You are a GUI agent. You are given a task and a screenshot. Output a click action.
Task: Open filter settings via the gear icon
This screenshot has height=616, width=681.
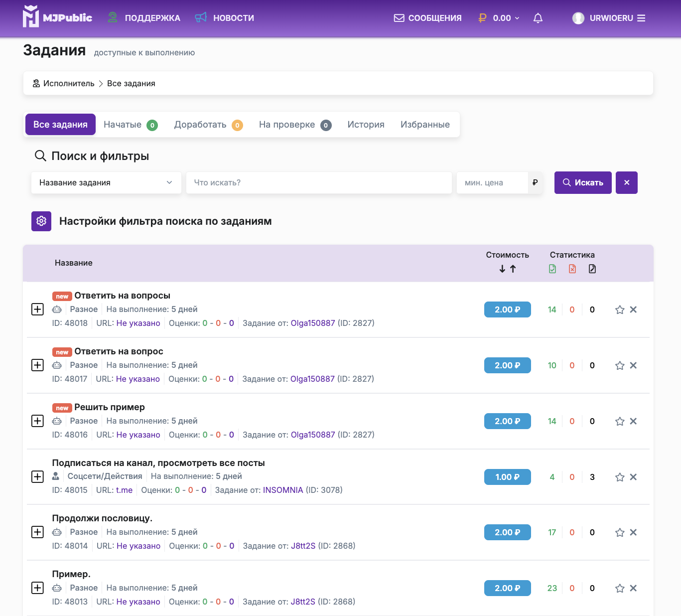coord(41,221)
